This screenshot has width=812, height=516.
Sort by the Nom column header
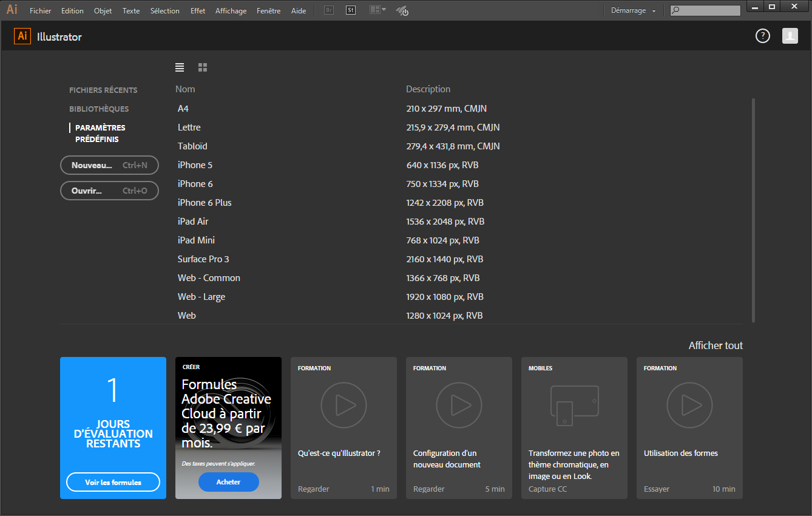pyautogui.click(x=185, y=89)
